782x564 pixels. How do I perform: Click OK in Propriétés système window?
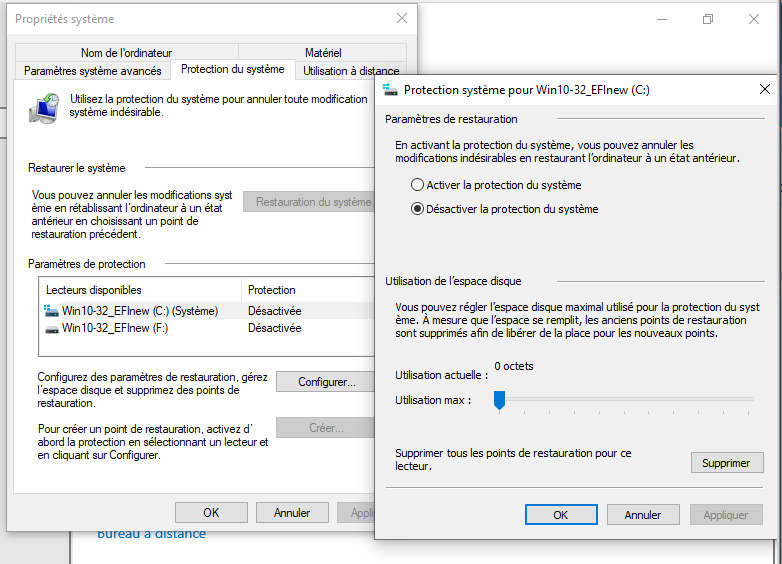pyautogui.click(x=211, y=513)
